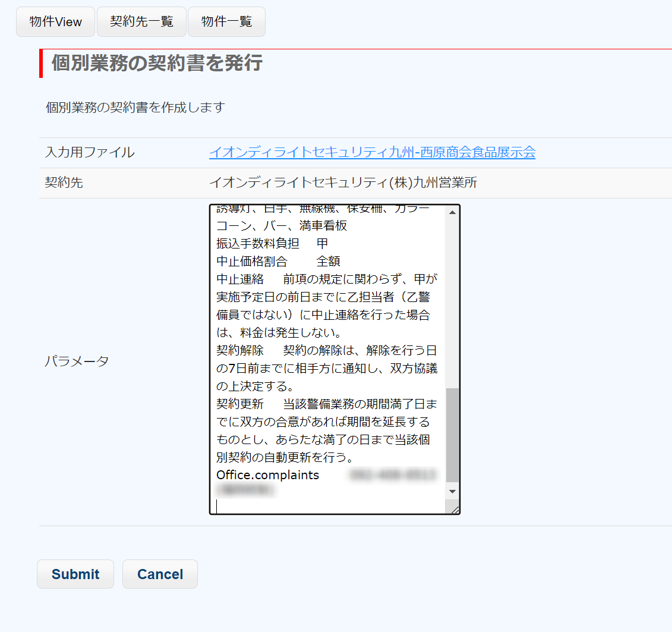Go to 契約先一覧 list
This screenshot has width=672, height=632.
pyautogui.click(x=141, y=22)
